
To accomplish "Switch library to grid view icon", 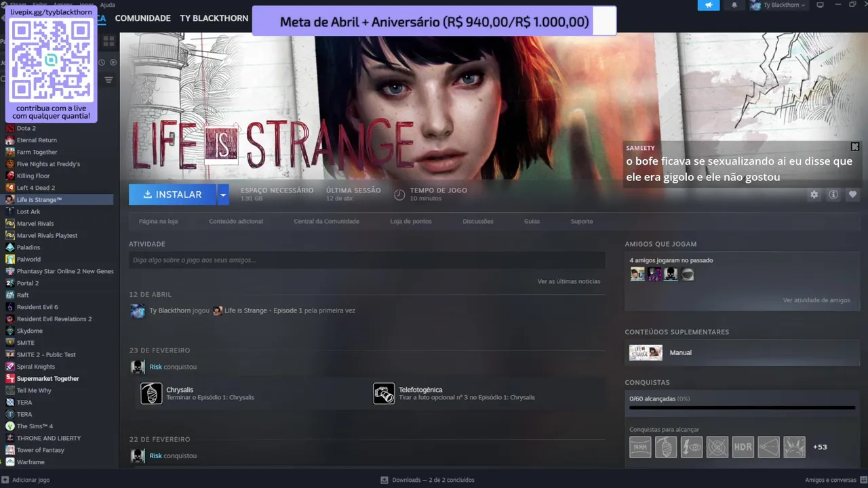I will click(108, 41).
